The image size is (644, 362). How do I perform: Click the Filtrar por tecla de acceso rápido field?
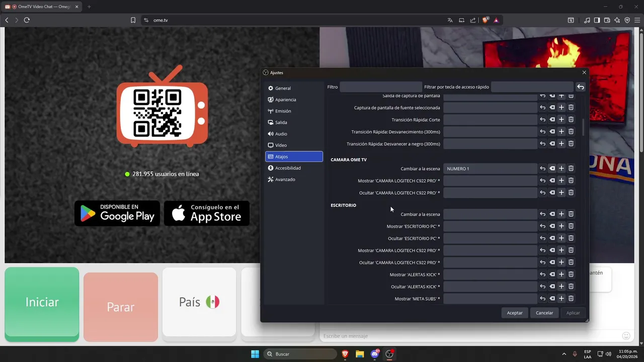[532, 87]
